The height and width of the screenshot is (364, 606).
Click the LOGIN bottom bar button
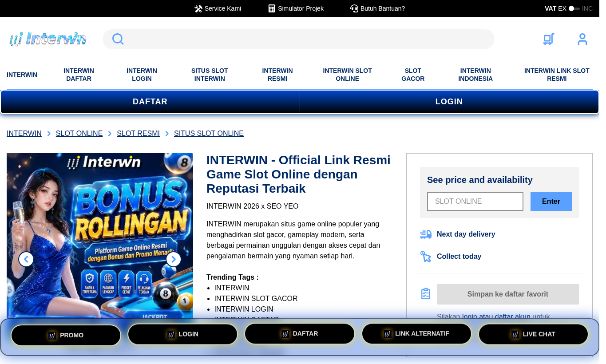click(182, 334)
